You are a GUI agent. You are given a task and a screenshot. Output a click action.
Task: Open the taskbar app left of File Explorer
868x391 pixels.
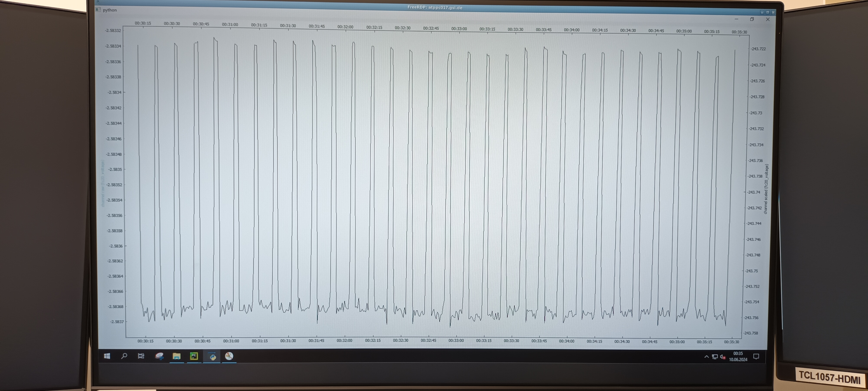(159, 356)
